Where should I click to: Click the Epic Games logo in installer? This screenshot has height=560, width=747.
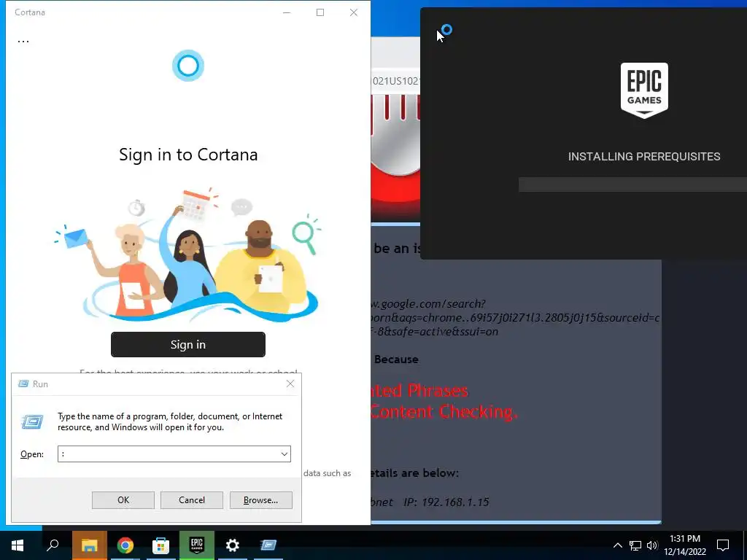(644, 90)
